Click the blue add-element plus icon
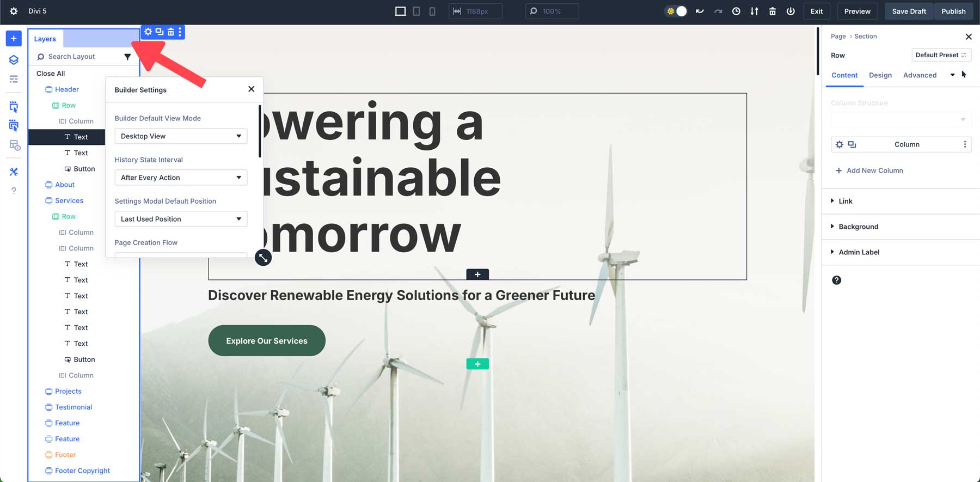The image size is (980, 482). [x=14, y=39]
